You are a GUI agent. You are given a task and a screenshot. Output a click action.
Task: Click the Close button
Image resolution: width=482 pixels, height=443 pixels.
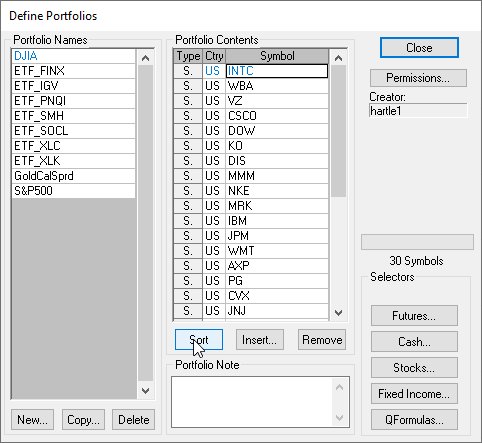pos(419,48)
